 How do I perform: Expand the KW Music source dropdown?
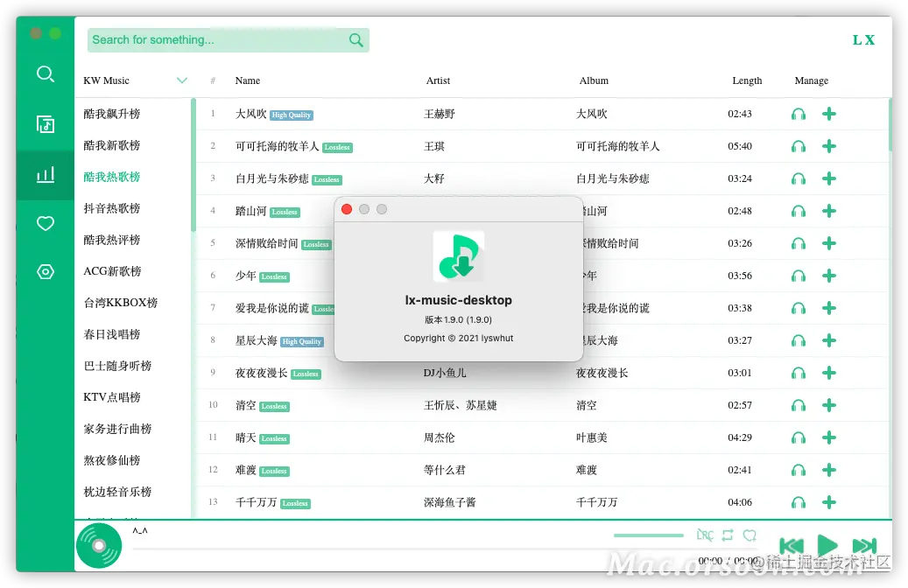(182, 80)
